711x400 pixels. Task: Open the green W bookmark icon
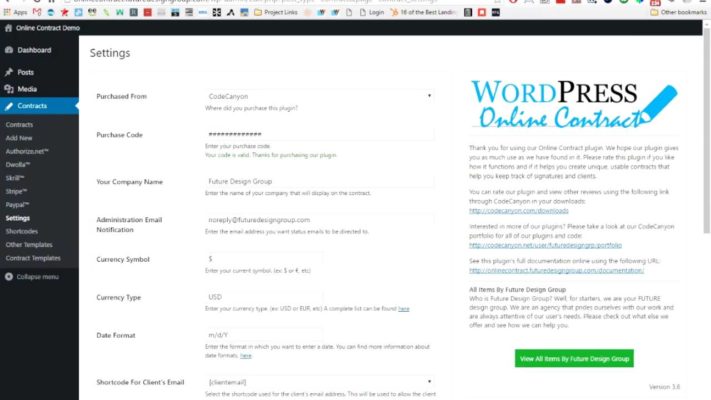click(120, 12)
